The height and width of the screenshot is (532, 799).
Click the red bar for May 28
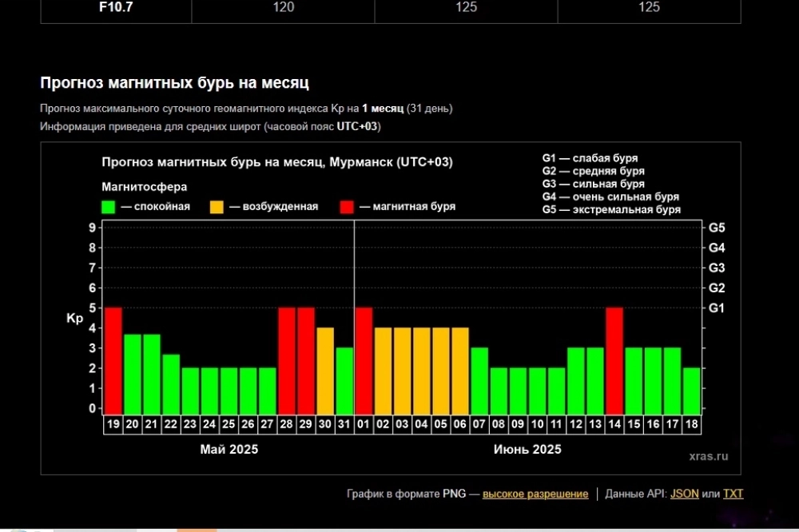pyautogui.click(x=286, y=361)
